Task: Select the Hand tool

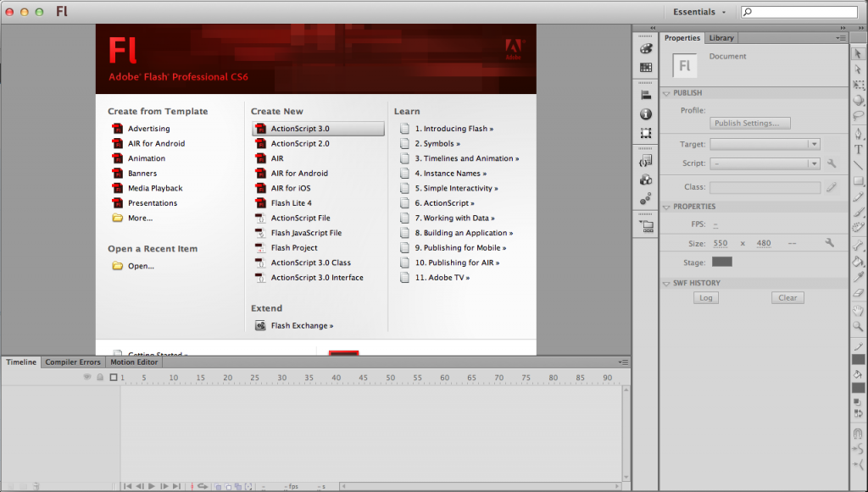Action: pyautogui.click(x=858, y=311)
